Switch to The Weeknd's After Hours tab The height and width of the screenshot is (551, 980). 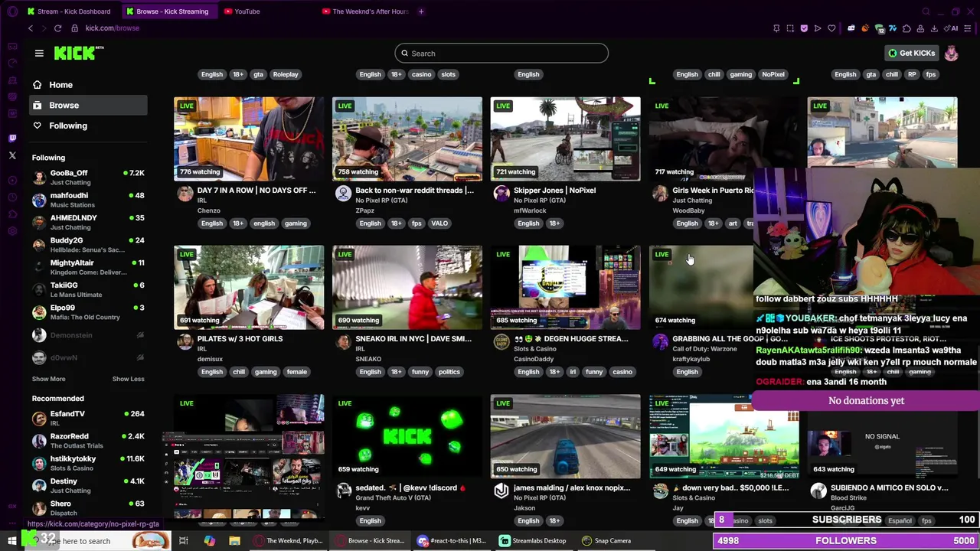(x=366, y=11)
